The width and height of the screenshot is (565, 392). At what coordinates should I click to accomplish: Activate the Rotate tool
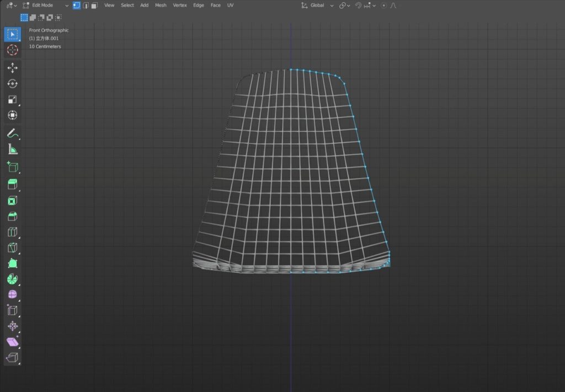[12, 83]
